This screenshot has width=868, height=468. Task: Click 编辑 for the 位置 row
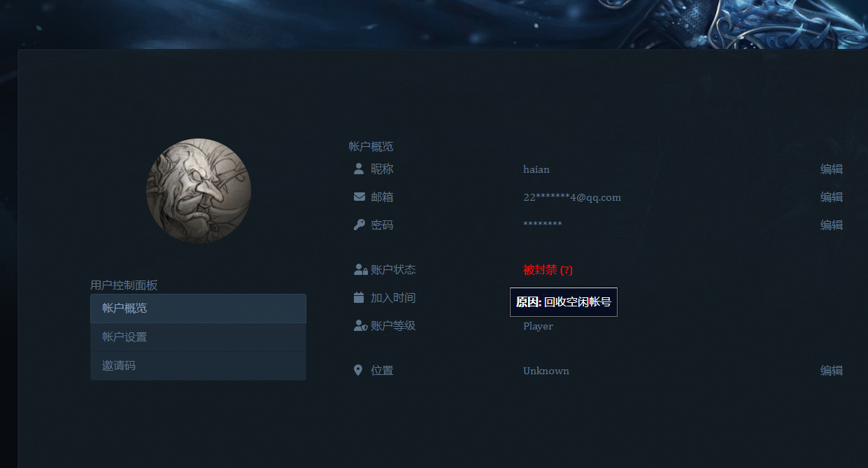click(832, 370)
